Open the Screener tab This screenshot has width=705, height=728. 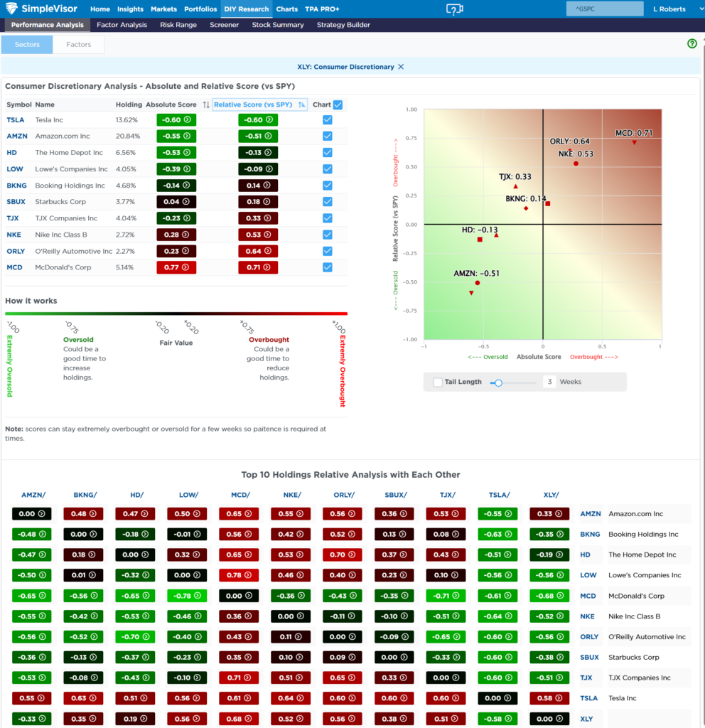tap(224, 25)
